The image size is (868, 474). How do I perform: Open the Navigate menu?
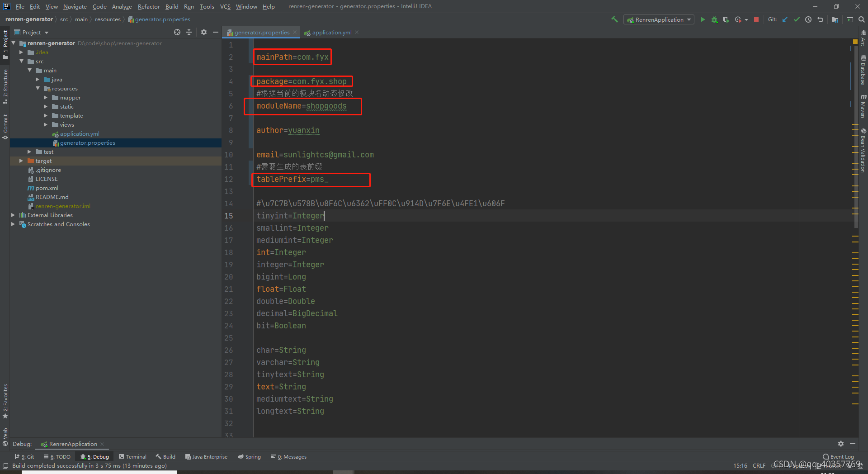[75, 6]
